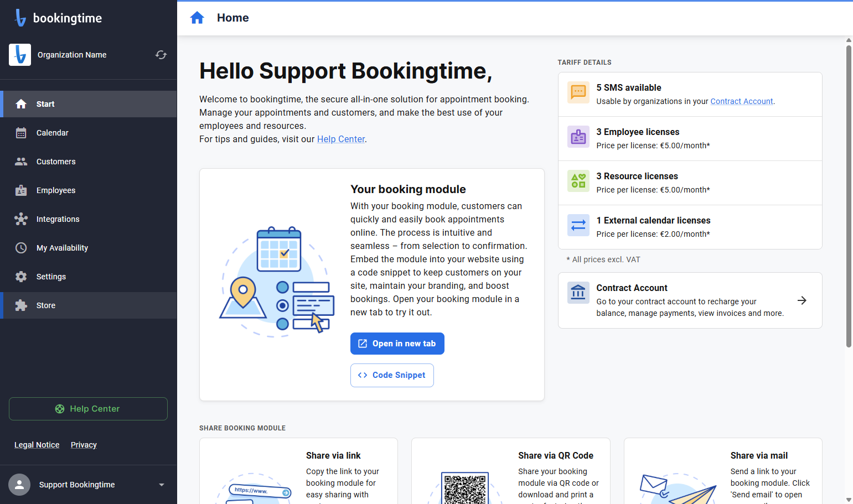The image size is (853, 504).
Task: Select My Availability in the sidebar
Action: pyautogui.click(x=89, y=248)
